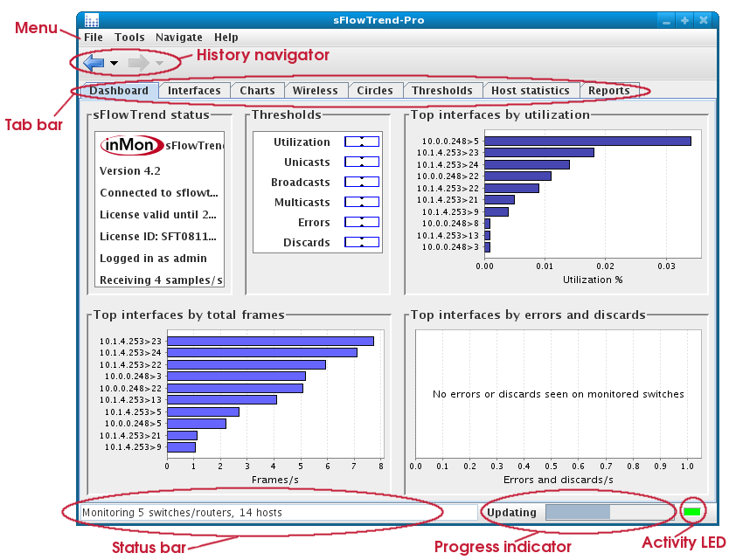
Task: Click the 'Updating' progress label
Action: click(511, 512)
